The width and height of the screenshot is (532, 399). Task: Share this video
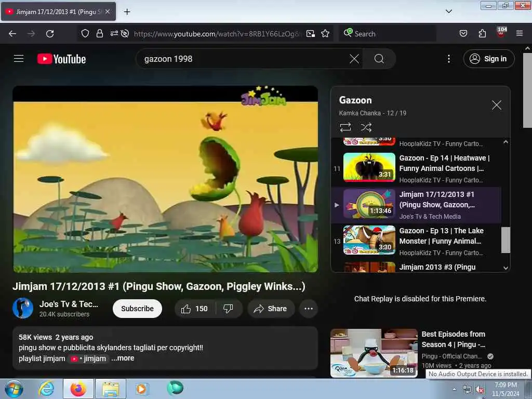271,309
